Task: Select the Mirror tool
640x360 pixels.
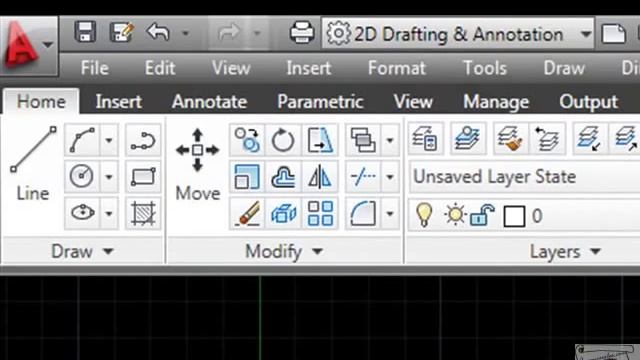Action: pos(320,176)
